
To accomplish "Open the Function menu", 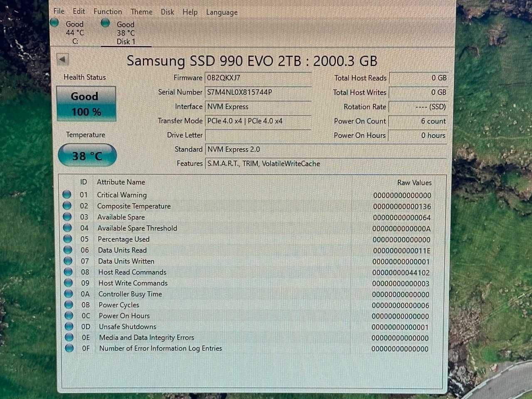I will point(108,11).
